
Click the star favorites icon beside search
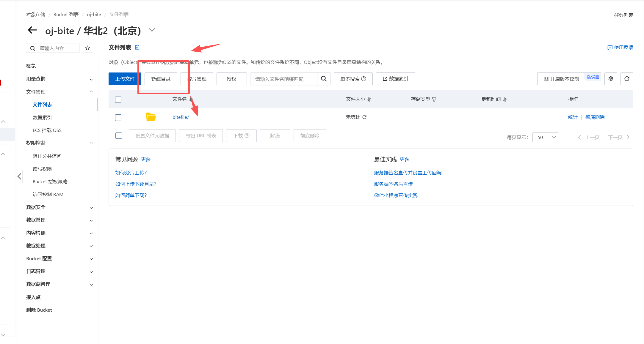tap(87, 48)
